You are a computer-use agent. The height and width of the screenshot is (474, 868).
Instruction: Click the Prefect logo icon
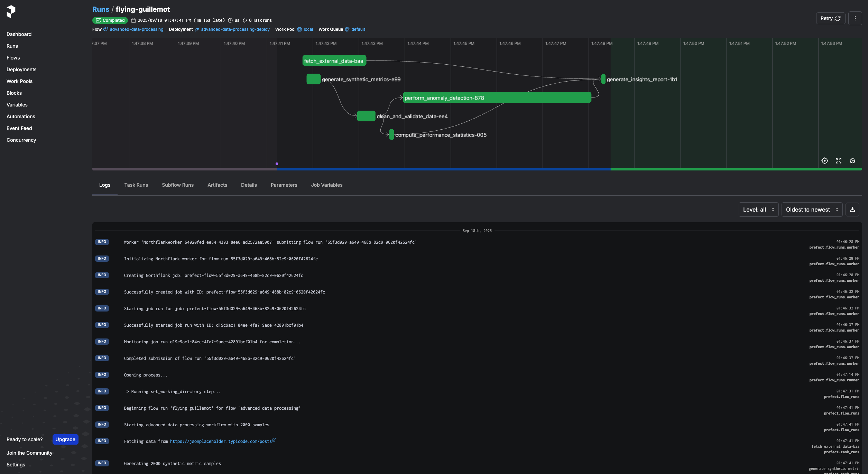(x=11, y=11)
